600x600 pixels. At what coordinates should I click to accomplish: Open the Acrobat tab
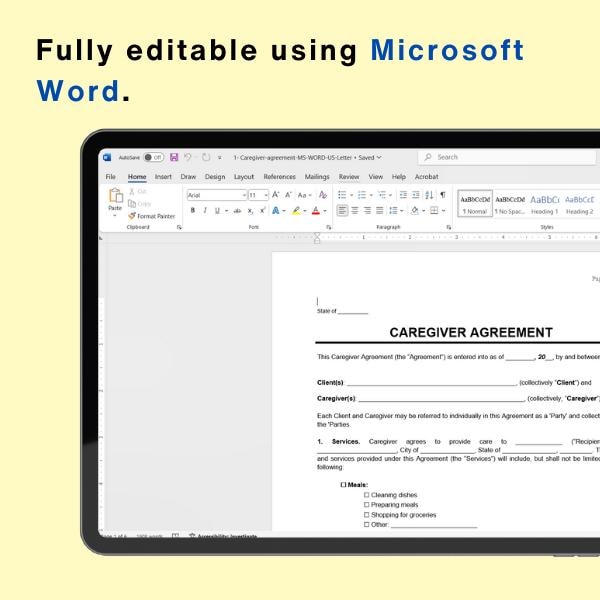[426, 177]
